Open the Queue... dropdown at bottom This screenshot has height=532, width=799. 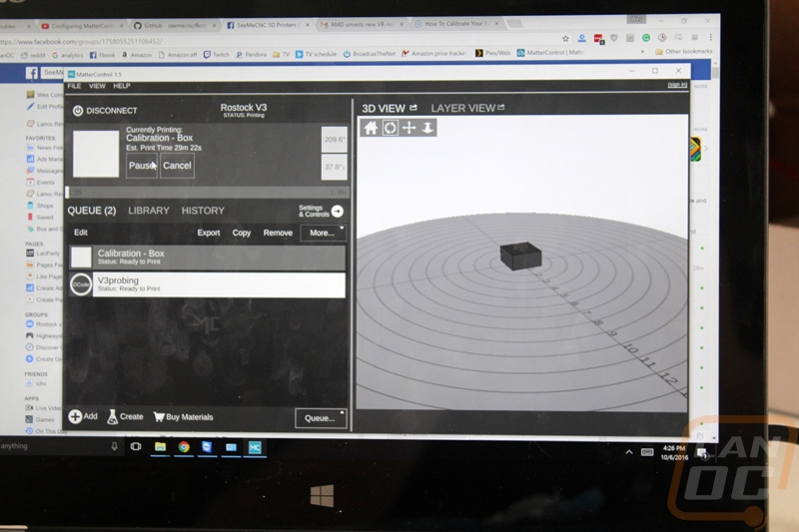coord(321,418)
